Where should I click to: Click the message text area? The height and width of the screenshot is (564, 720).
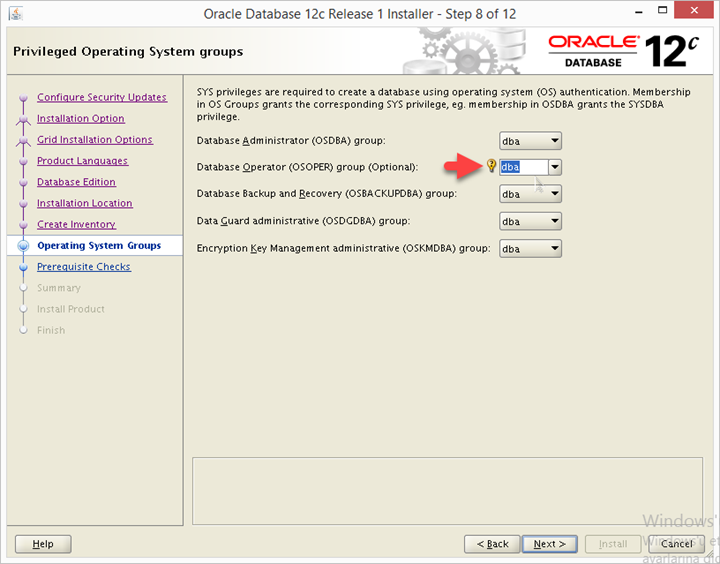(447, 491)
